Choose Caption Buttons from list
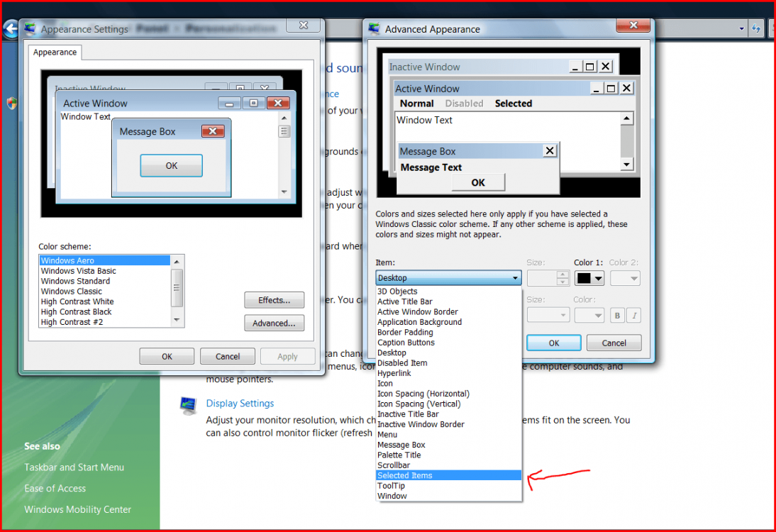 (448, 343)
